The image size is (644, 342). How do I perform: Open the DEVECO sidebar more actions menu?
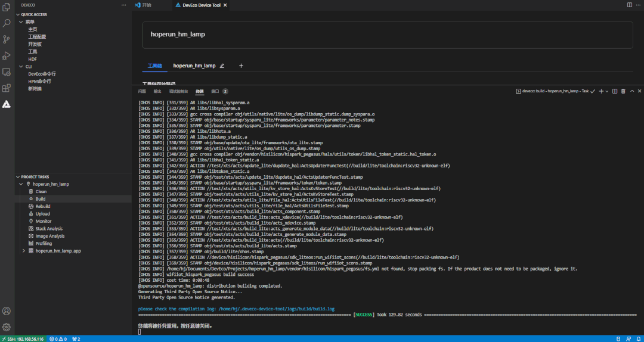click(124, 5)
